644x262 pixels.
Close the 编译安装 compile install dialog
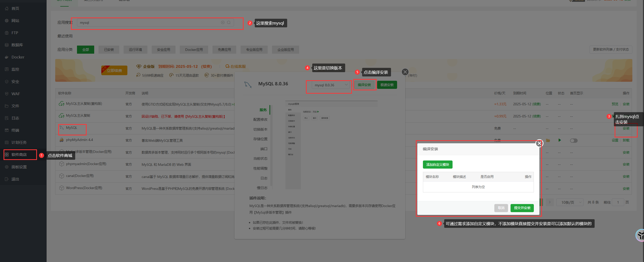click(539, 143)
